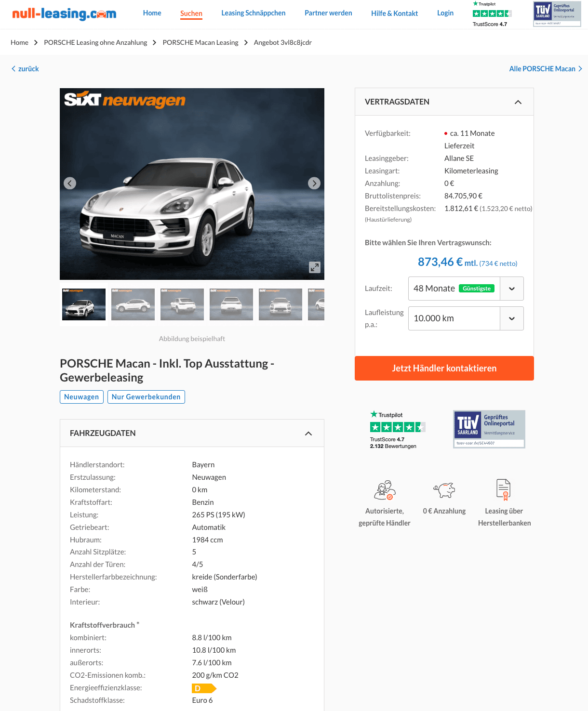Click the Jetzt Händler kontaktieren button
Viewport: 588px width, 711px height.
pyautogui.click(x=444, y=369)
